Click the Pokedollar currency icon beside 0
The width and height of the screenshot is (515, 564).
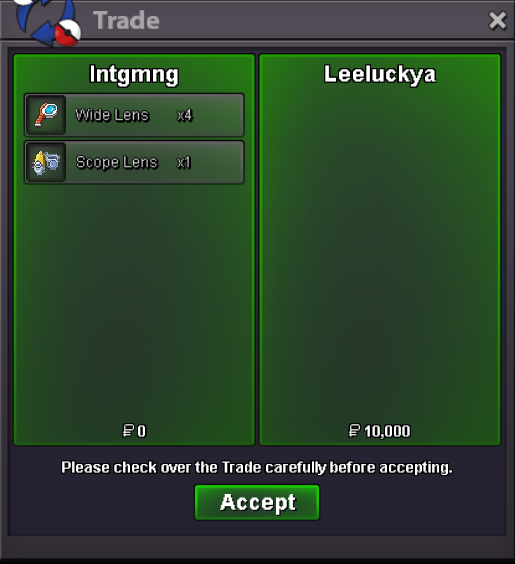(128, 431)
